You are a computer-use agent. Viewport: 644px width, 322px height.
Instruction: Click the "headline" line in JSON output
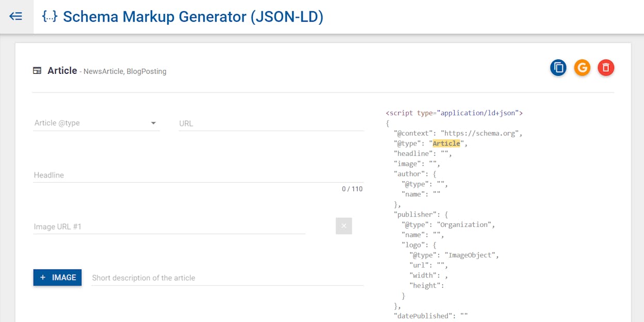(423, 154)
